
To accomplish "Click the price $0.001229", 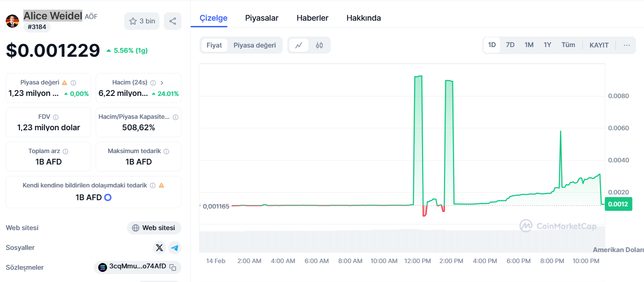I will [53, 51].
